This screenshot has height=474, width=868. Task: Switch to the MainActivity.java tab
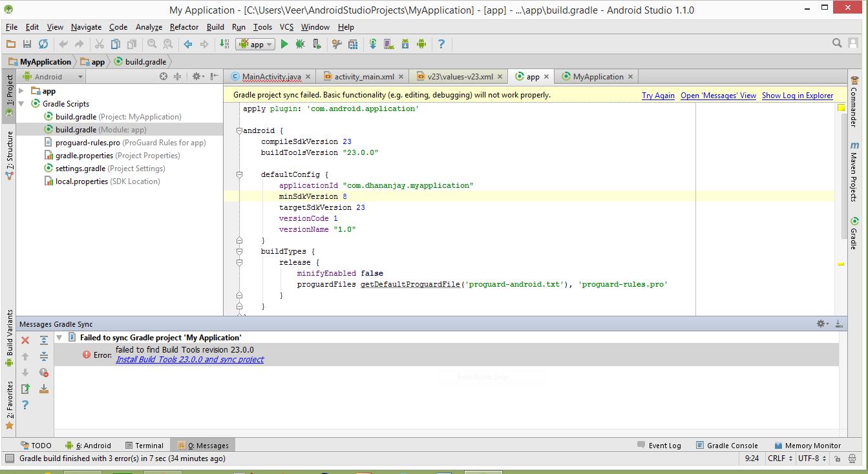pyautogui.click(x=271, y=76)
